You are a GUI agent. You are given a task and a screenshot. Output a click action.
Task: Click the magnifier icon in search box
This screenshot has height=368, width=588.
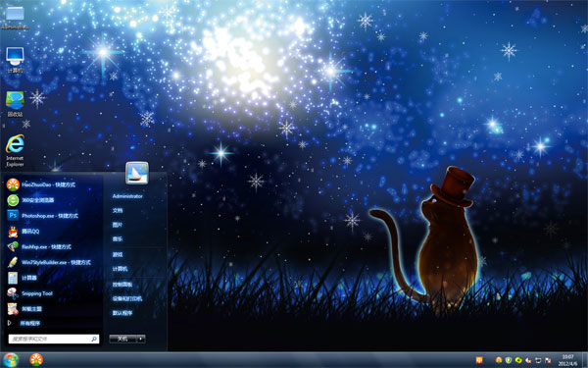(94, 339)
